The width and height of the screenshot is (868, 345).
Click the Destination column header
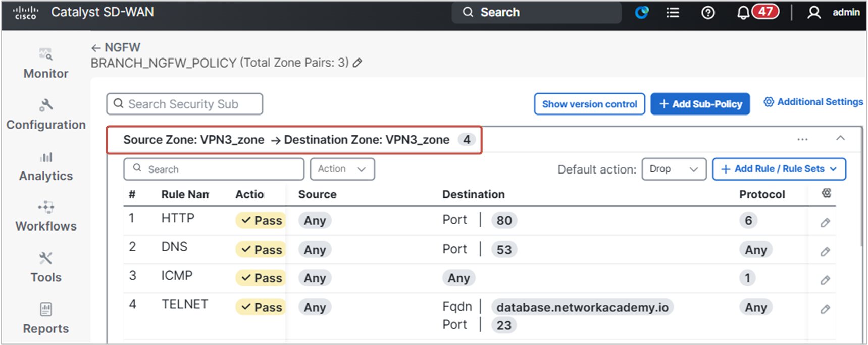click(x=473, y=194)
